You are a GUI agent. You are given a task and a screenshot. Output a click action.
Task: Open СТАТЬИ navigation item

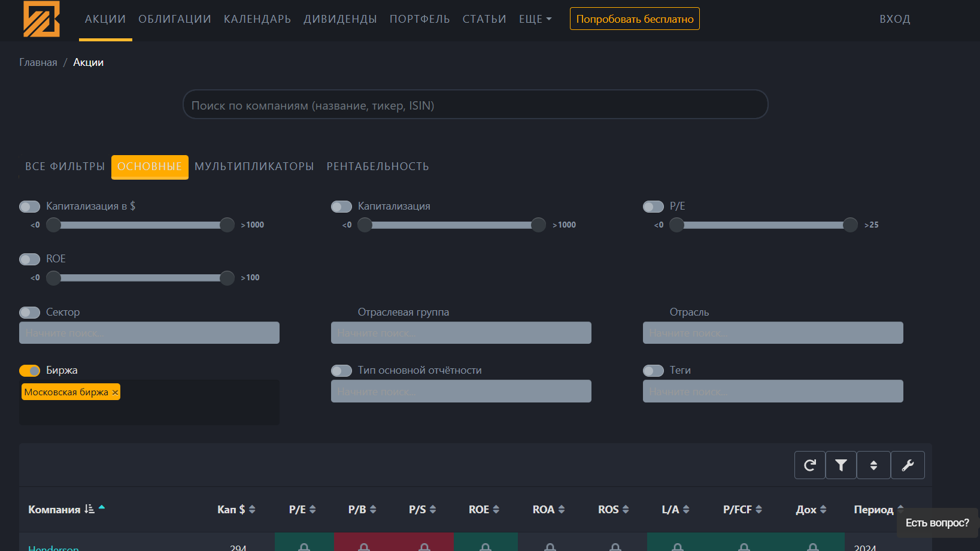click(x=484, y=19)
